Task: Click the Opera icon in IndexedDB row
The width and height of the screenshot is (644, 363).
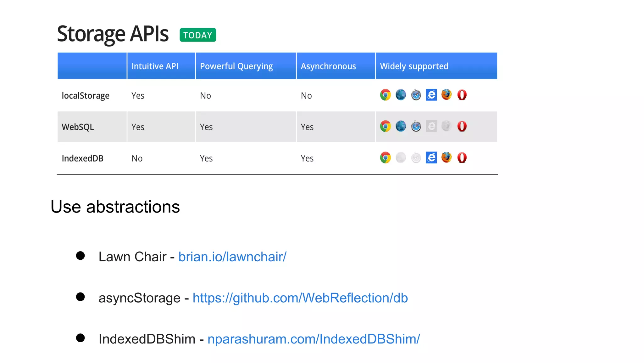Action: 462,158
